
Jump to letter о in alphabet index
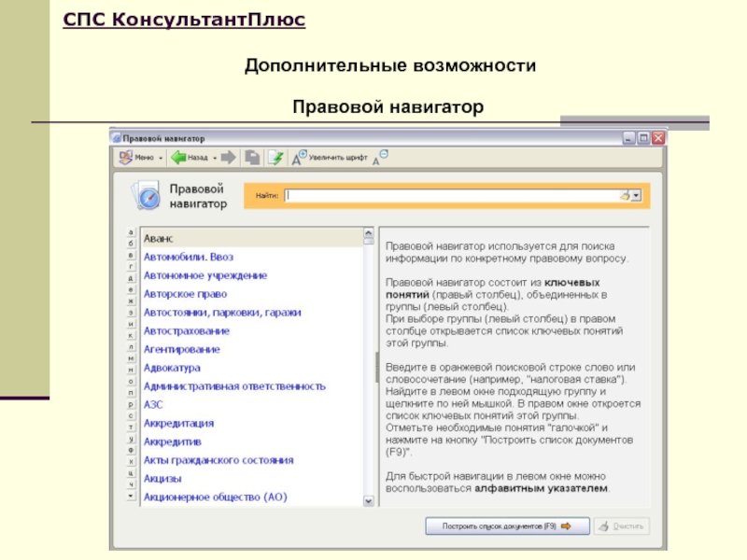point(131,381)
